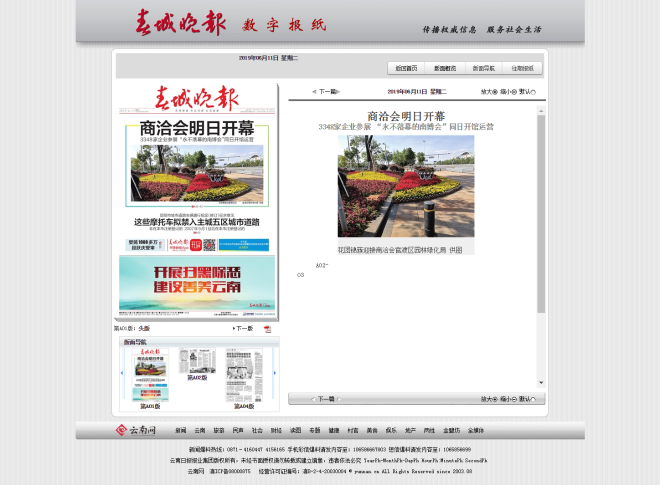Slide page thumbnails left with blue arrow
This screenshot has height=485, width=660.
tap(122, 373)
